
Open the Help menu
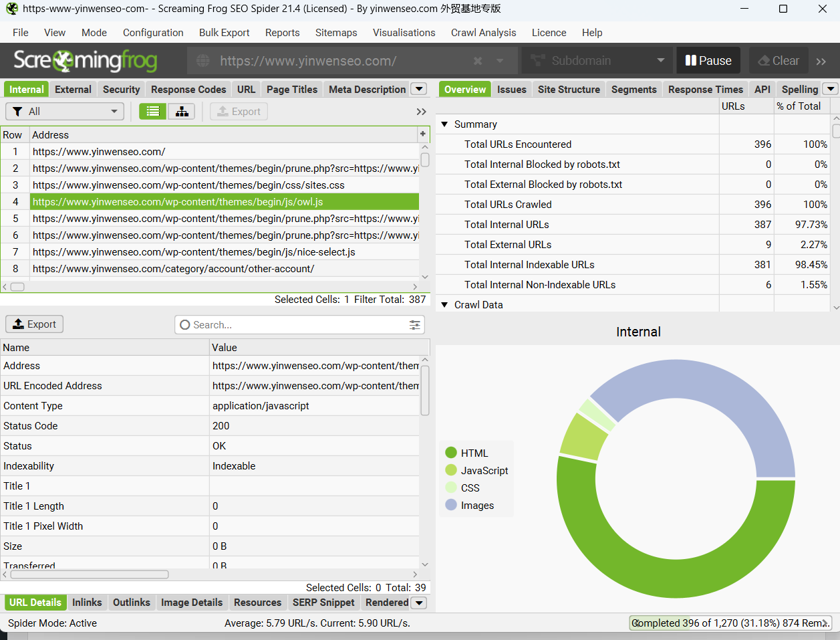pyautogui.click(x=592, y=33)
